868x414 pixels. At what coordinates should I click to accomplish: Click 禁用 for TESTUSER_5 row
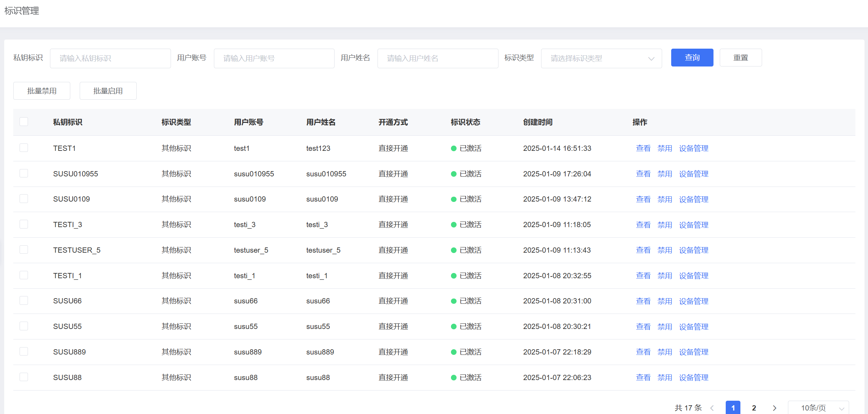click(x=665, y=250)
